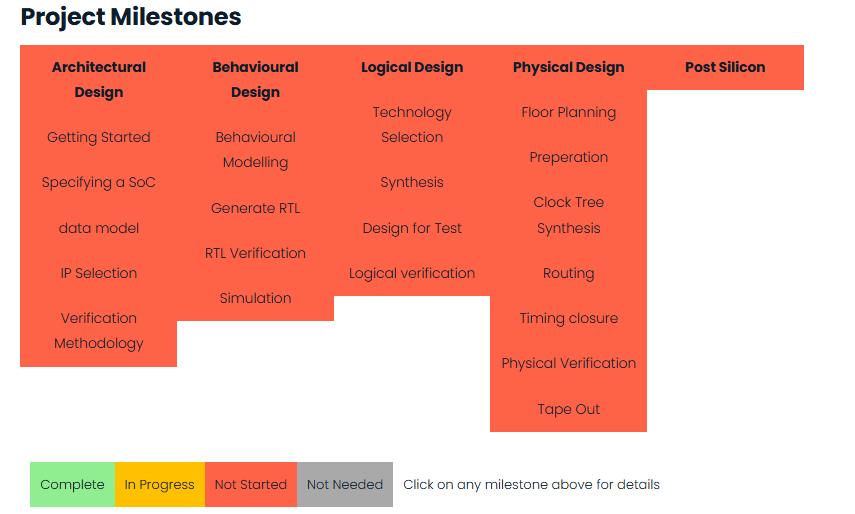The width and height of the screenshot is (855, 514).
Task: Click the yellow In Progress legend swatch
Action: 160,485
